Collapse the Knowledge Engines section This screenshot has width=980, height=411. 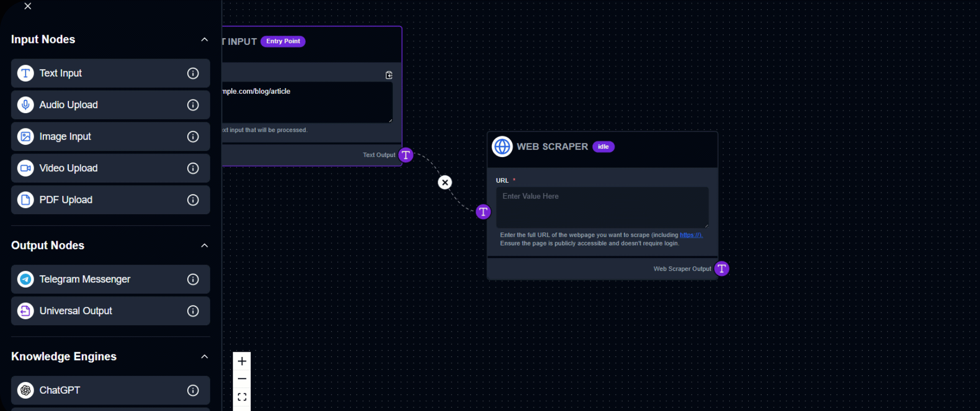click(205, 357)
